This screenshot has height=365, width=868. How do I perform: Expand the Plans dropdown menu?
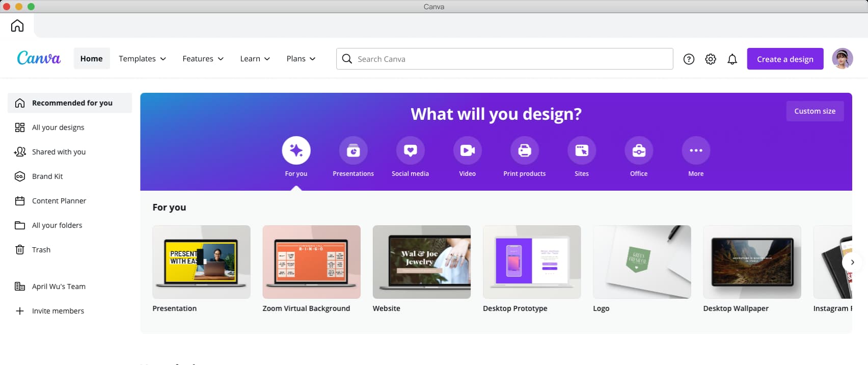(x=301, y=59)
